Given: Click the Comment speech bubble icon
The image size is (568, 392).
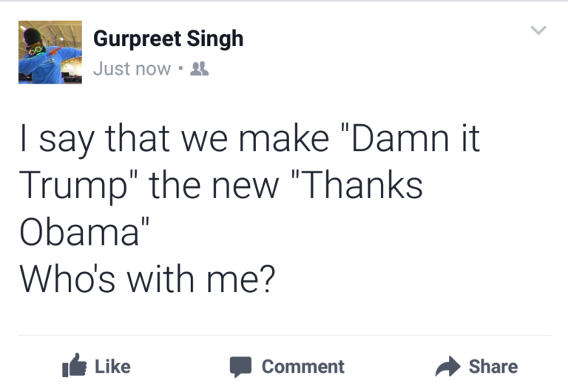Looking at the screenshot, I should coord(240,367).
